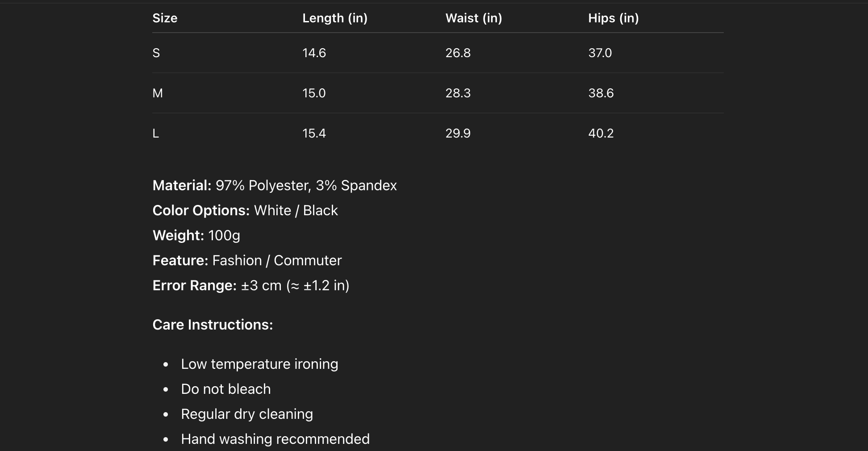The width and height of the screenshot is (868, 451).
Task: Click the Color Options label
Action: coord(201,210)
